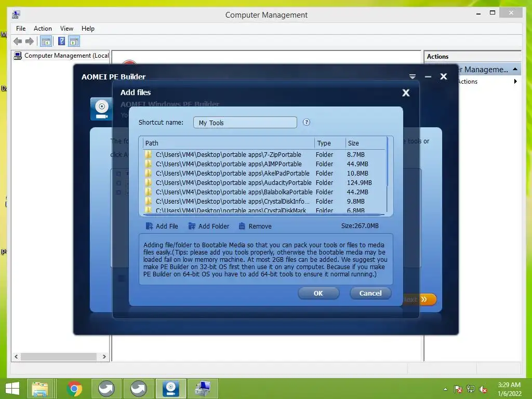Viewport: 532px width, 399px height.
Task: Toggle Show/Hide Action Pane toolbar icon
Action: click(74, 42)
